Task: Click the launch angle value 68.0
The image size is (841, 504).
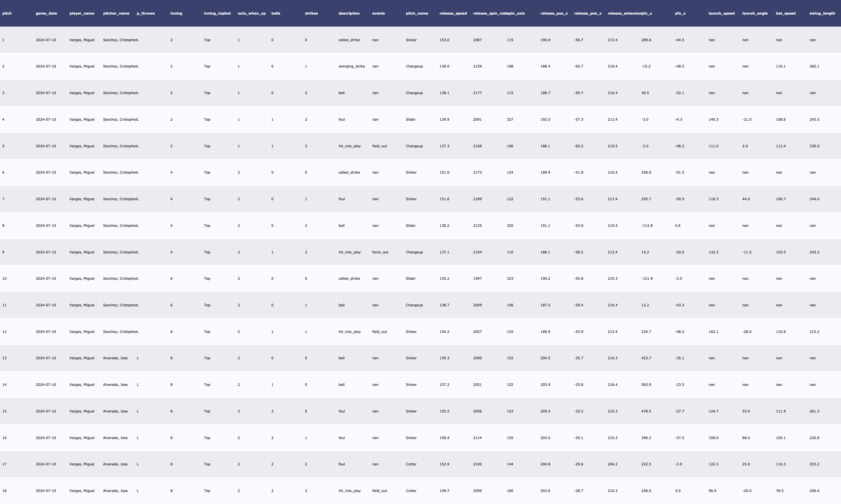Action: click(746, 438)
